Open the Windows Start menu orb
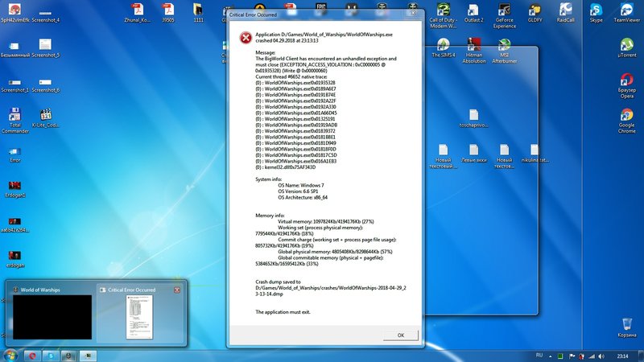644x362 pixels. point(10,356)
